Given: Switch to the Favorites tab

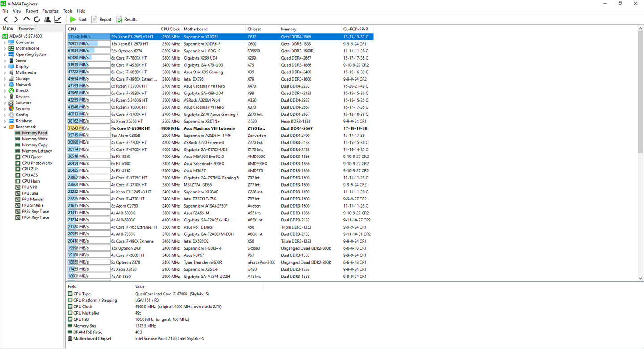Looking at the screenshot, I should (26, 29).
